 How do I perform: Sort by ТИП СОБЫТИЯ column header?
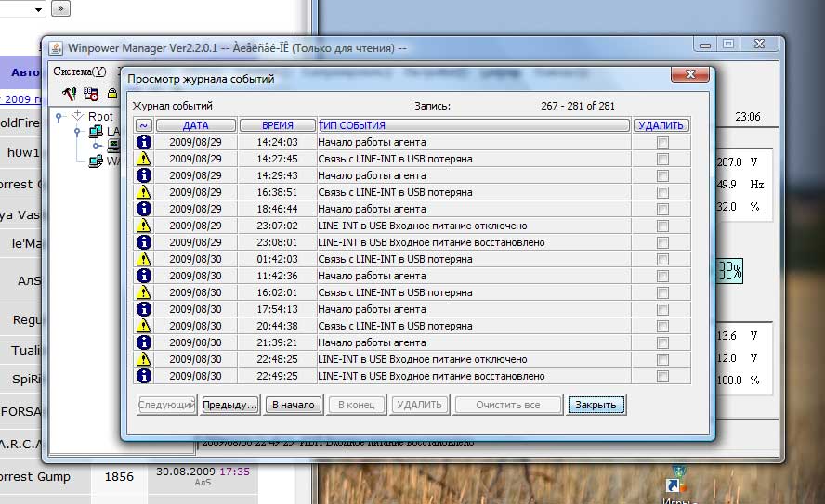click(x=473, y=125)
